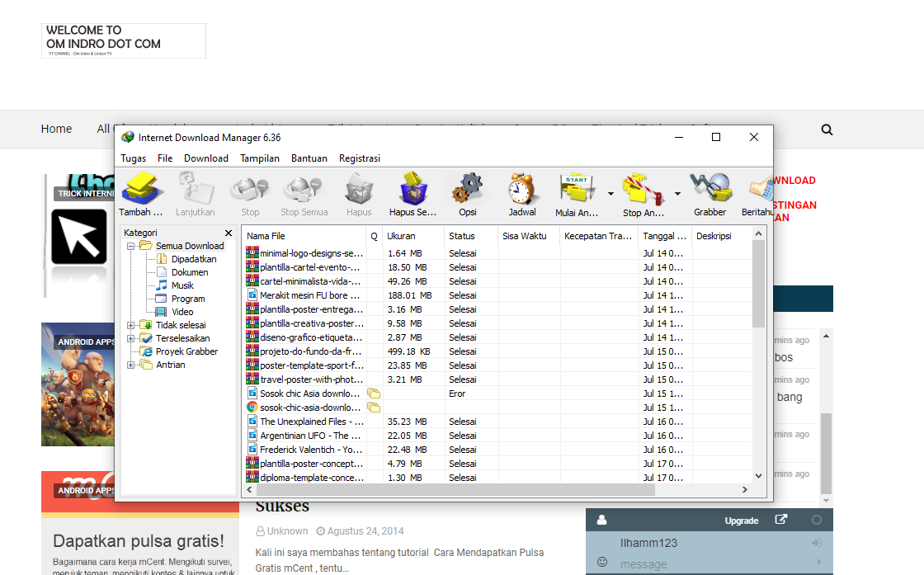Image resolution: width=924 pixels, height=575 pixels.
Task: Open Opsi gear settings icon
Action: click(x=467, y=195)
